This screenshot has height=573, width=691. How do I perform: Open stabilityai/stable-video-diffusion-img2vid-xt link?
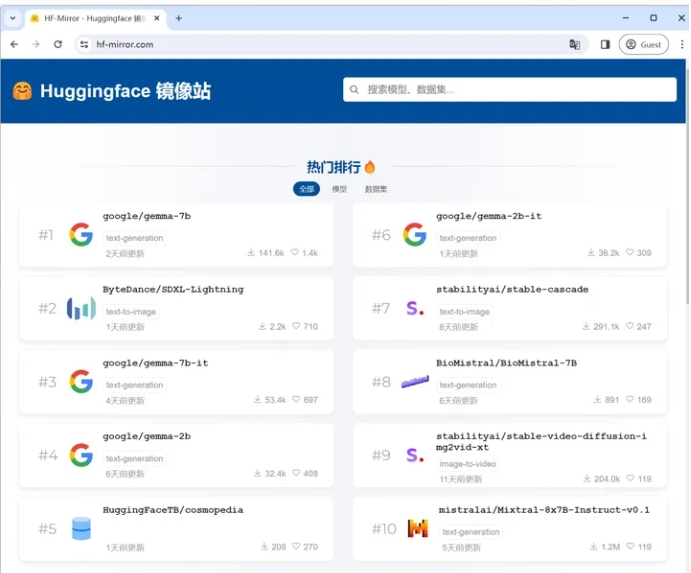click(x=541, y=442)
